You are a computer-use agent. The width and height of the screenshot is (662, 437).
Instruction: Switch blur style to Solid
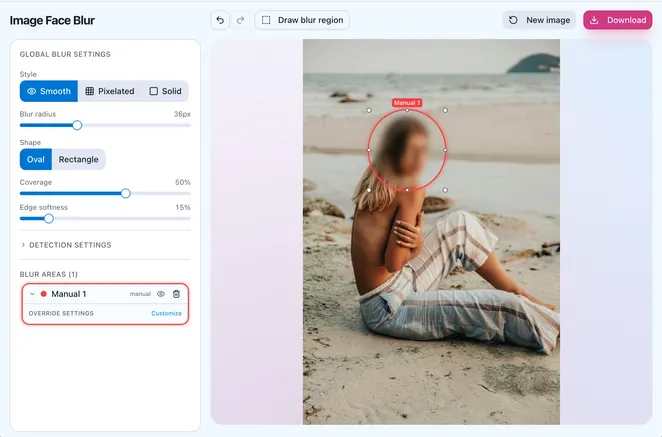click(165, 91)
